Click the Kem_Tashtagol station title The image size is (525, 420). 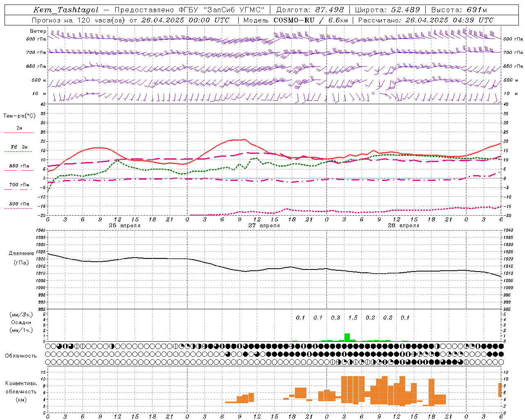(x=66, y=10)
